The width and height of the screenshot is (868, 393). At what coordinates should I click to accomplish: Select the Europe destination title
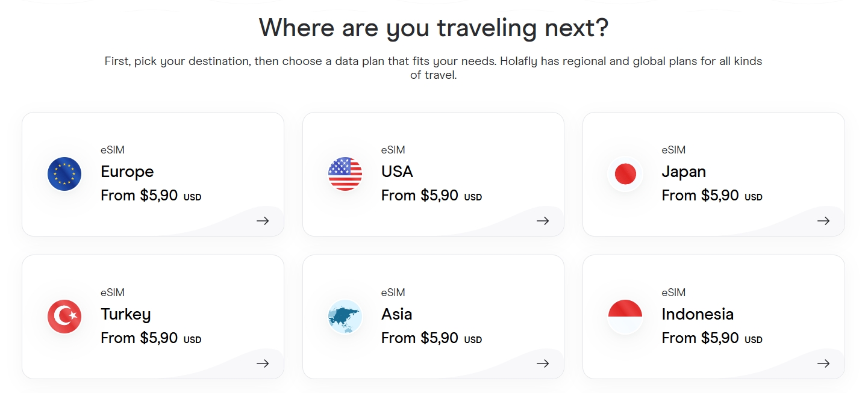pos(127,172)
